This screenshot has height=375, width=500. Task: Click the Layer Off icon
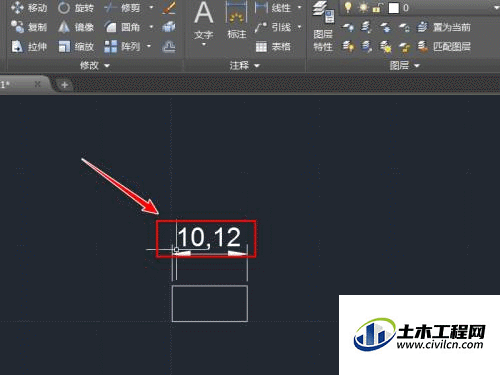tap(349, 27)
